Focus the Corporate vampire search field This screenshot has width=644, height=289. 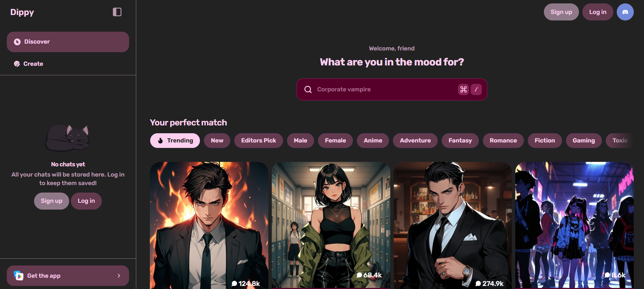pos(392,89)
